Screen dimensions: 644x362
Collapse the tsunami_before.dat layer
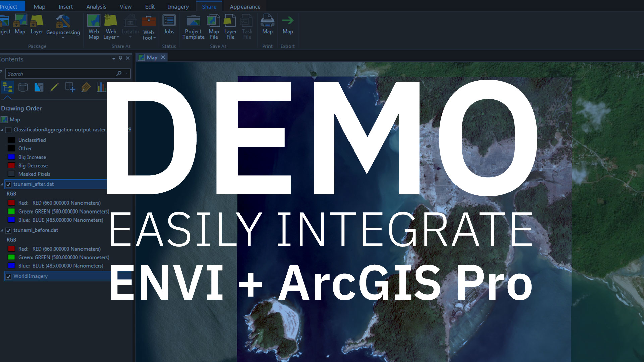(3, 230)
